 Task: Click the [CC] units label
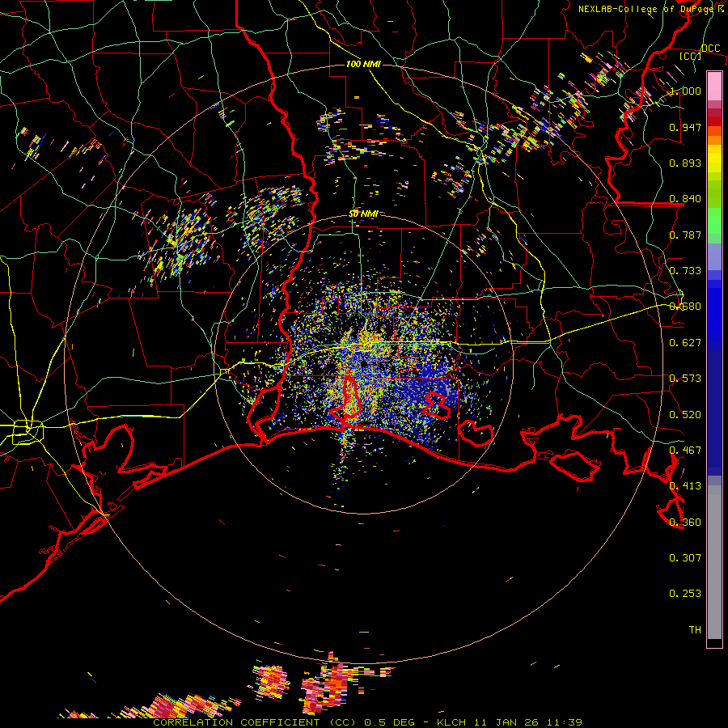pyautogui.click(x=691, y=56)
